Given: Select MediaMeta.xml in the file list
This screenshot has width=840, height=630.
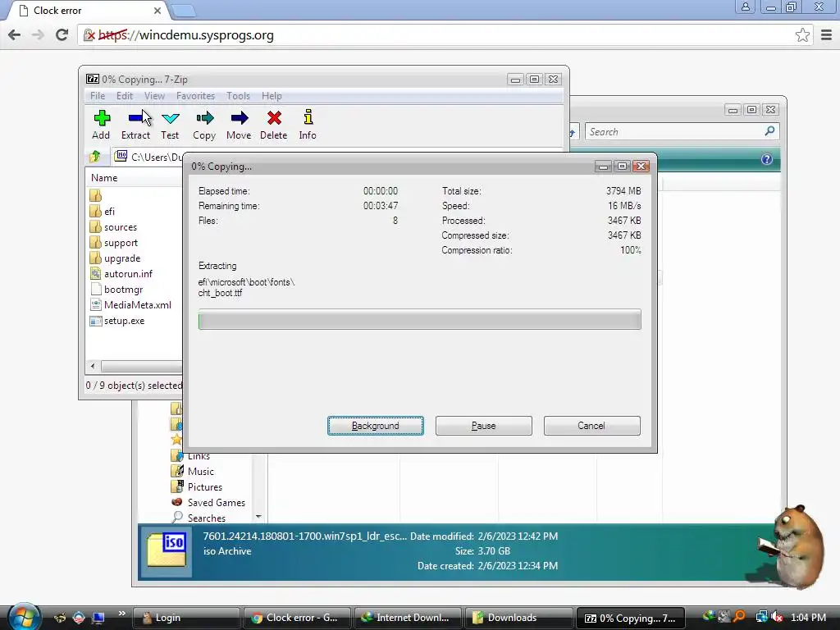Looking at the screenshot, I should [137, 305].
